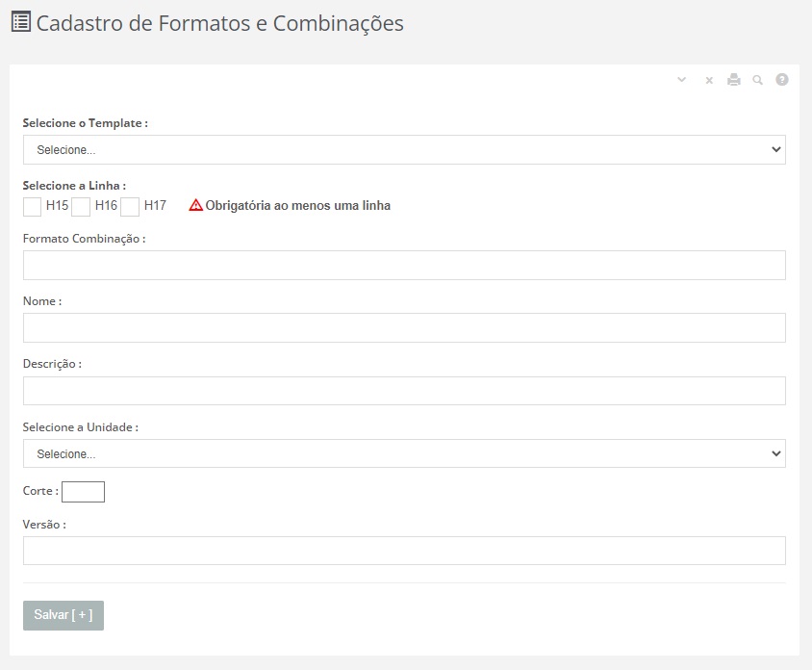Image resolution: width=812 pixels, height=670 pixels.
Task: Click the printer icon
Action: pos(734,80)
